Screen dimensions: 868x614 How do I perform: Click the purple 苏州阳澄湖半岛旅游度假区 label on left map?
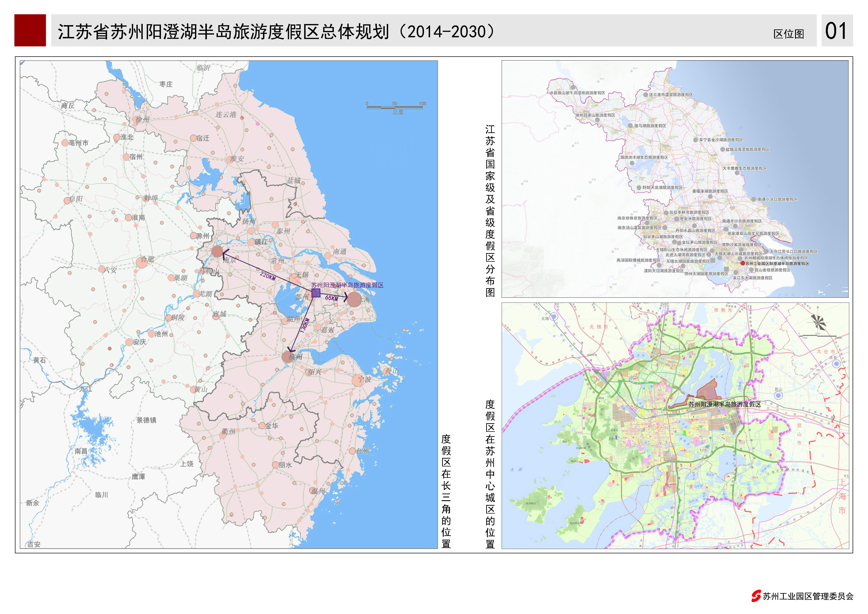point(347,285)
